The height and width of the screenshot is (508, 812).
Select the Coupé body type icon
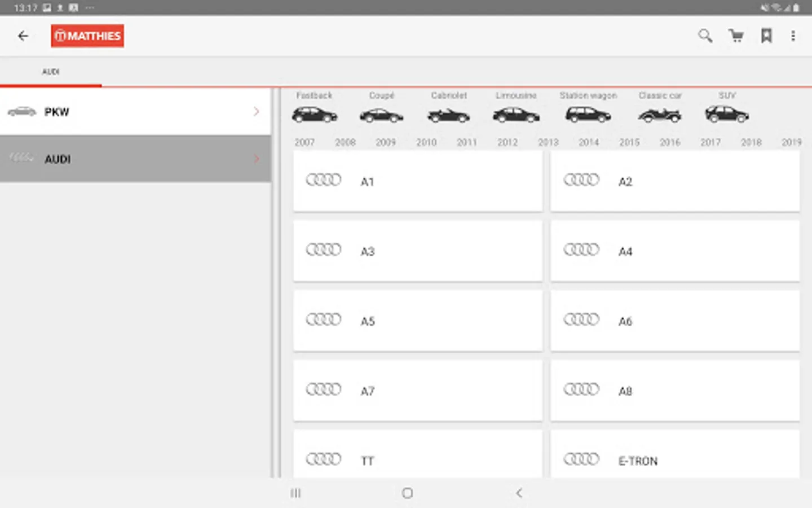pyautogui.click(x=382, y=116)
